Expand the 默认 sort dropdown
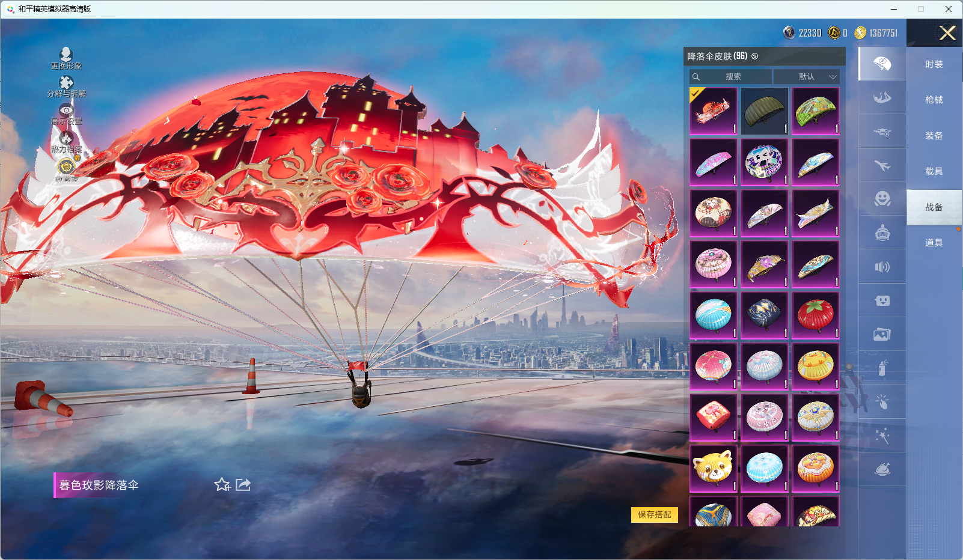963x560 pixels. pos(806,77)
